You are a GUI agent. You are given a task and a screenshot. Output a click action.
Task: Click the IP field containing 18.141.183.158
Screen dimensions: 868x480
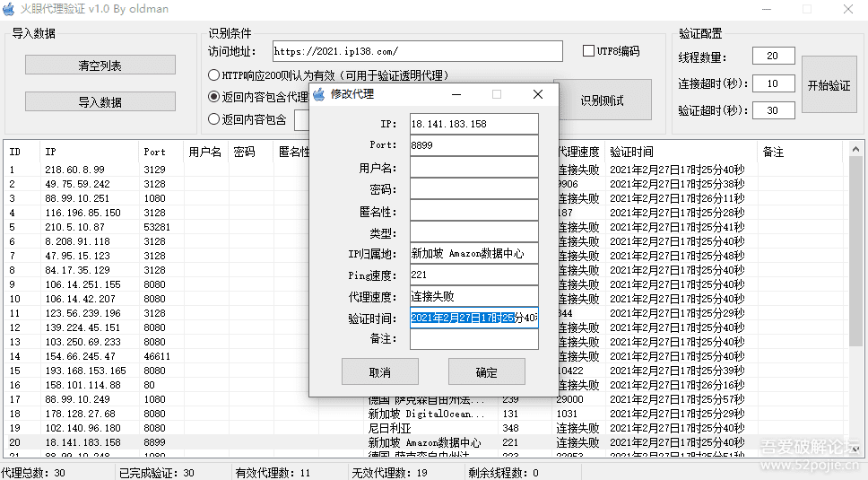pos(473,124)
